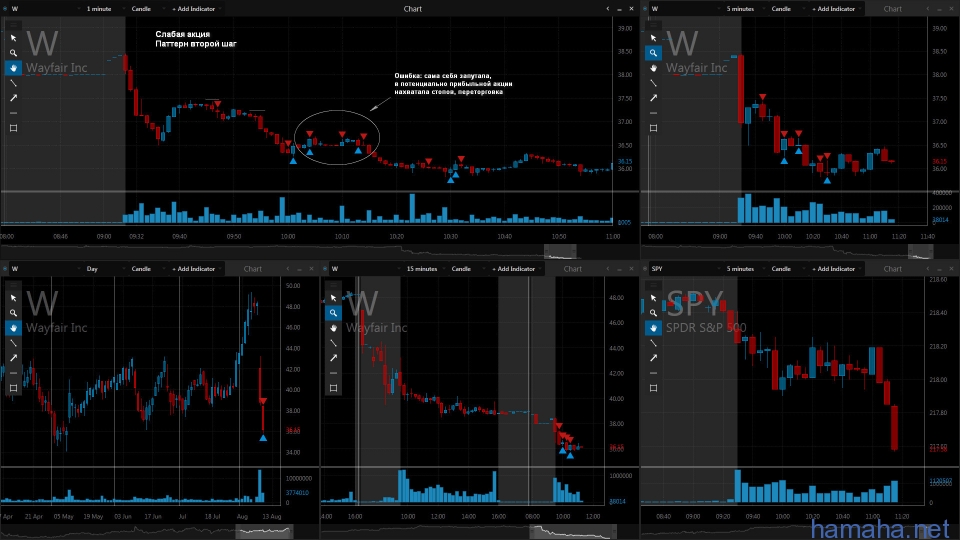Pick arrow drawing tool in 1 minute chart
This screenshot has height=540, width=960.
pos(13,98)
